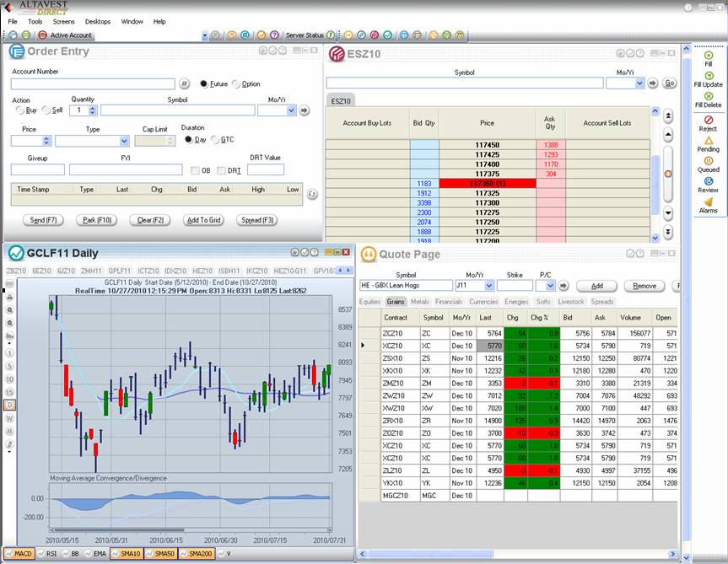Open the order Type dropdown
Screen dimensions: 728x564
pos(124,141)
